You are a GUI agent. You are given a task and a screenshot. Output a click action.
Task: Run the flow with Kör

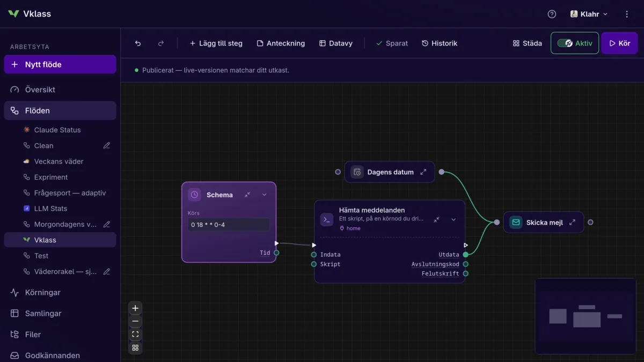tap(619, 43)
